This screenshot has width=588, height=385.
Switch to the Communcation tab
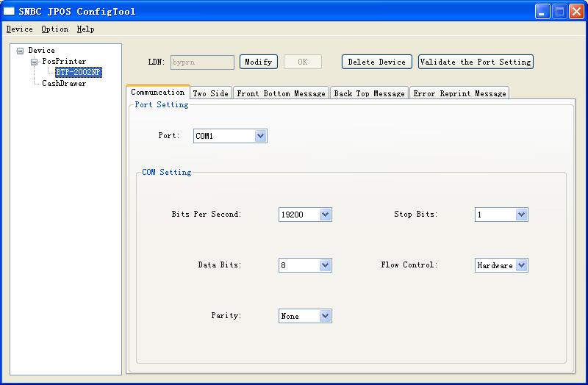pyautogui.click(x=158, y=93)
